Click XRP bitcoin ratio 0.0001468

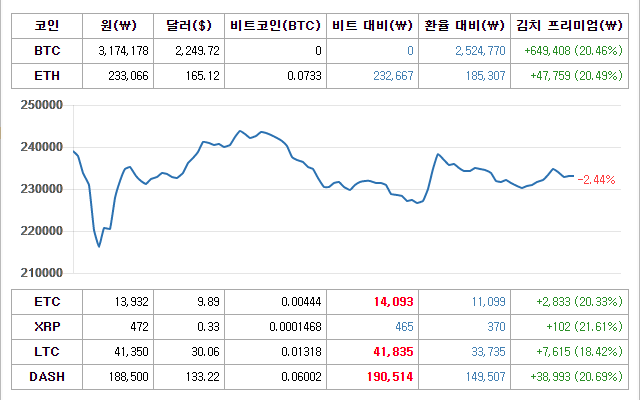pos(296,327)
